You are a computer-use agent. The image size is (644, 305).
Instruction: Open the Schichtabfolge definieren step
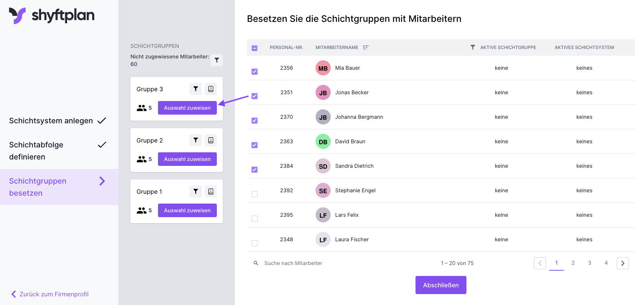36,150
